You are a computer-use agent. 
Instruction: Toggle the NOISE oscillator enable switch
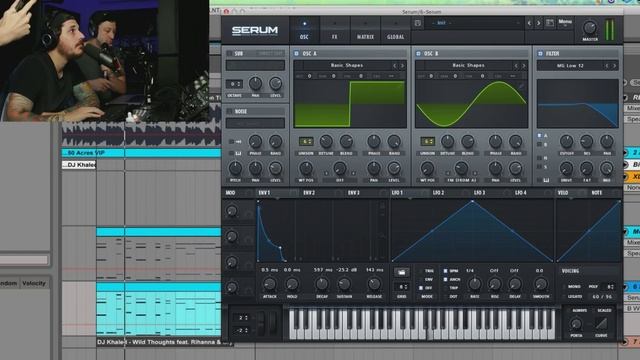coord(229,111)
